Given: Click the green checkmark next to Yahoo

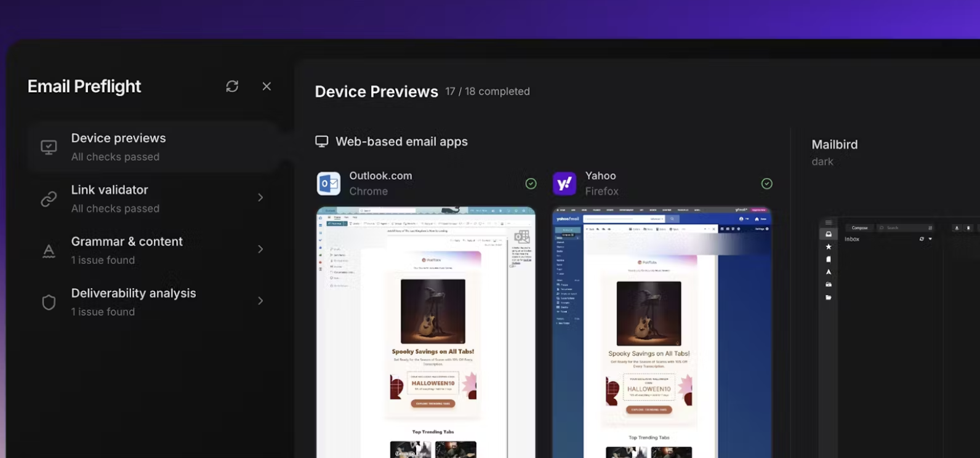Looking at the screenshot, I should pyautogui.click(x=766, y=183).
